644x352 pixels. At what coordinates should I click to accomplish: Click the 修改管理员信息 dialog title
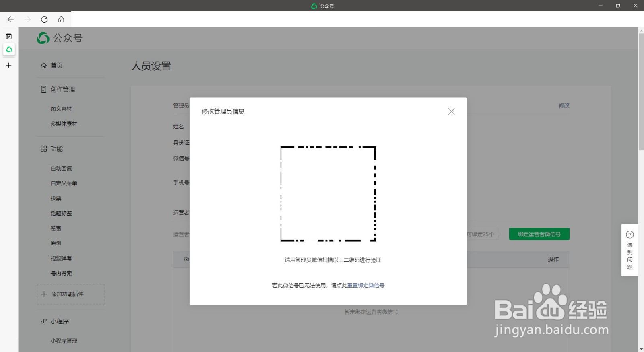click(223, 111)
